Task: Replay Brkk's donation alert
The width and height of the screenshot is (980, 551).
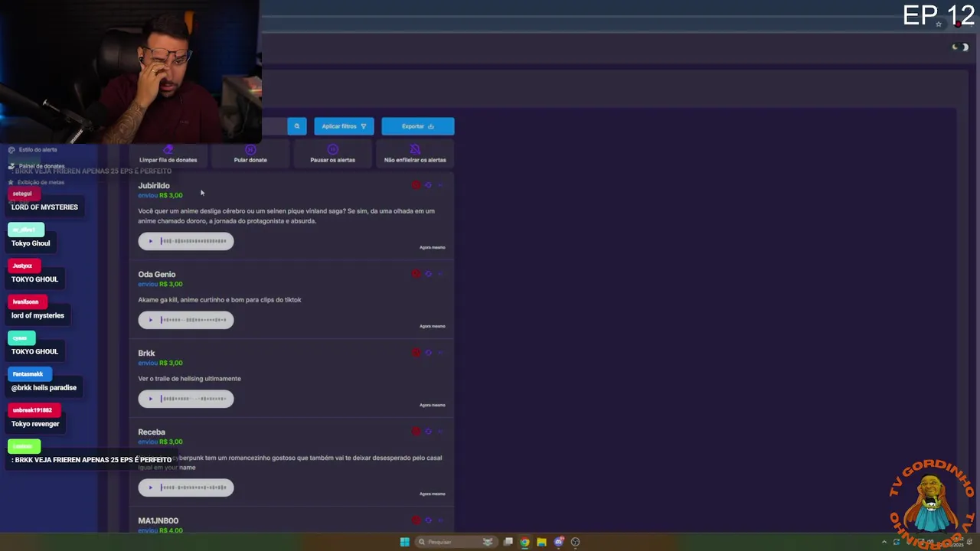Action: [428, 353]
